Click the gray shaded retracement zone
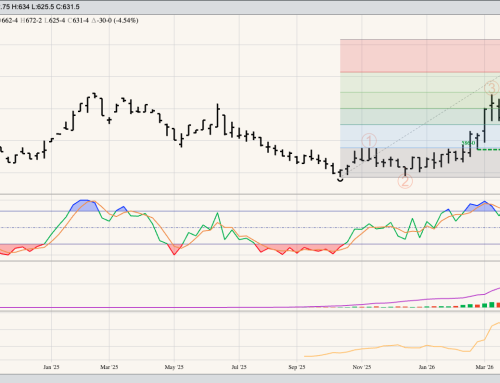 [420, 163]
